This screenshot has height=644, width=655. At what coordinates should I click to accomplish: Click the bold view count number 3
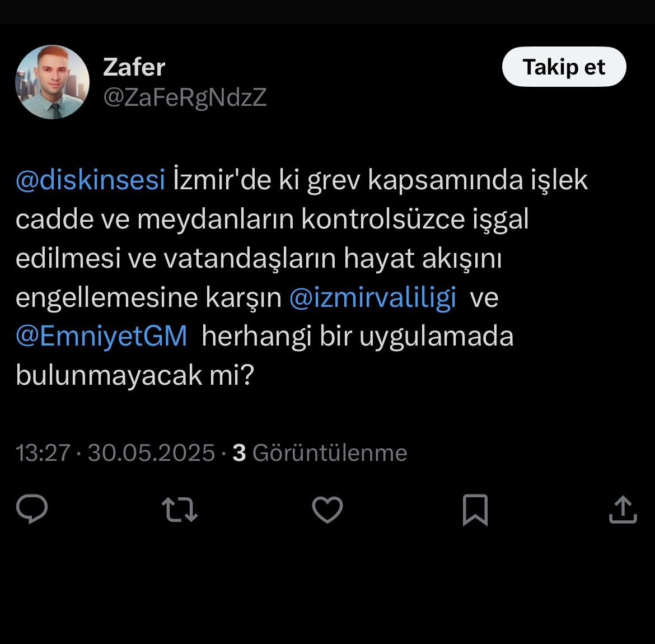coord(239,453)
